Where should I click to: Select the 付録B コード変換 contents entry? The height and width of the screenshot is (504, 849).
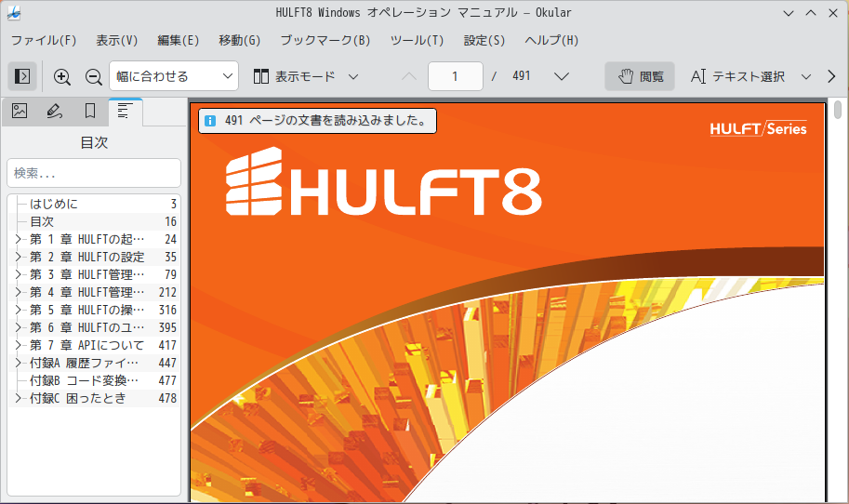[x=94, y=380]
